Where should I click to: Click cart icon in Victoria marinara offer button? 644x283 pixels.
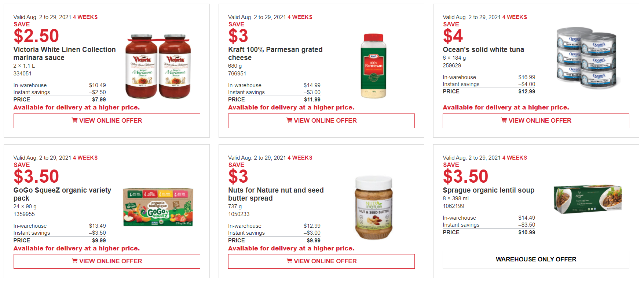[x=75, y=120]
